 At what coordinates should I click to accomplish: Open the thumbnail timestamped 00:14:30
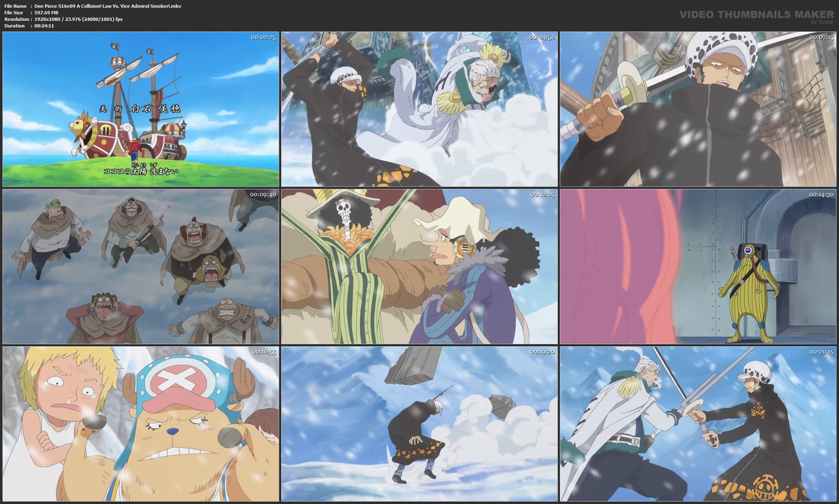698,265
